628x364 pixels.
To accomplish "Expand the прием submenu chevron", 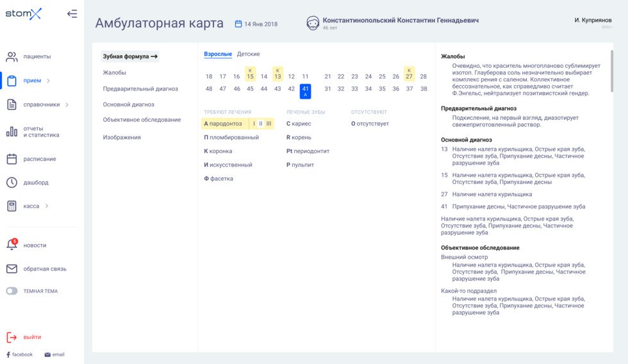I will point(49,81).
